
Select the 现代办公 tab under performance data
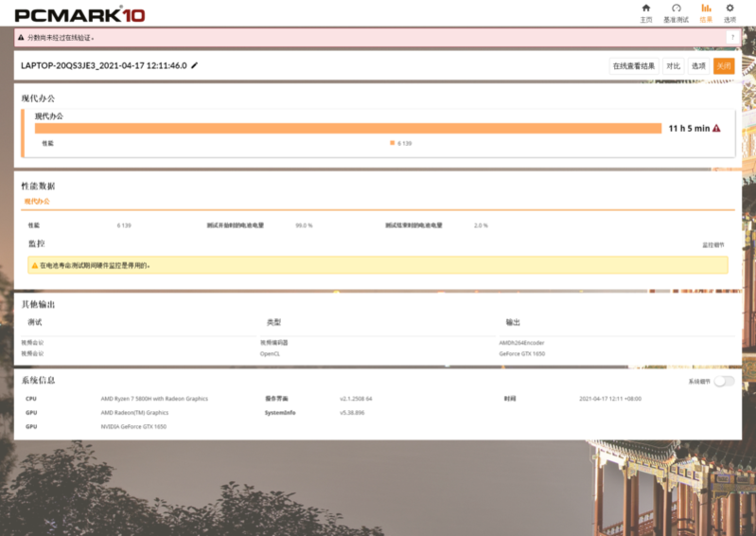pos(37,201)
